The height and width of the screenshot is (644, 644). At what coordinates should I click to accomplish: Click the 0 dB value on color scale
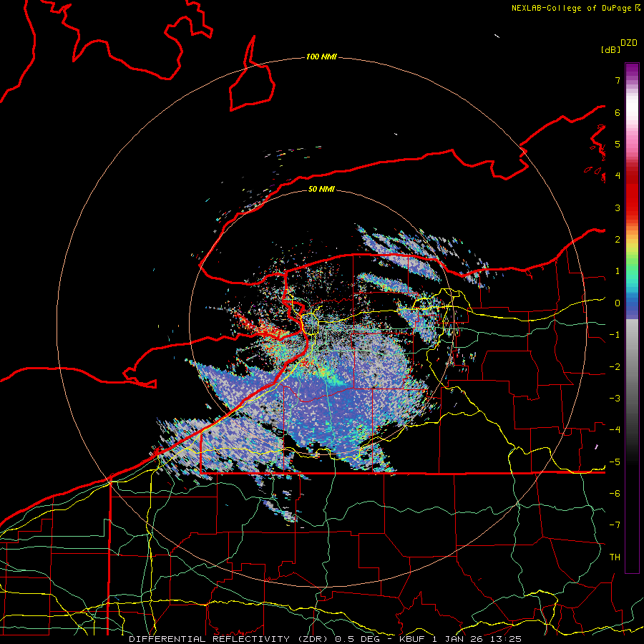(618, 303)
